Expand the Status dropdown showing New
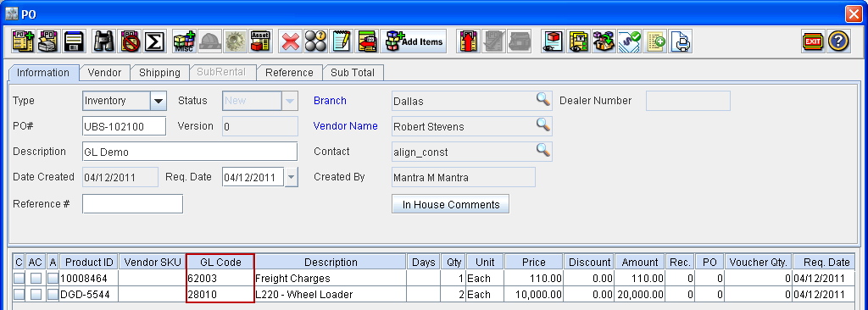This screenshot has height=310, width=868. coord(290,102)
